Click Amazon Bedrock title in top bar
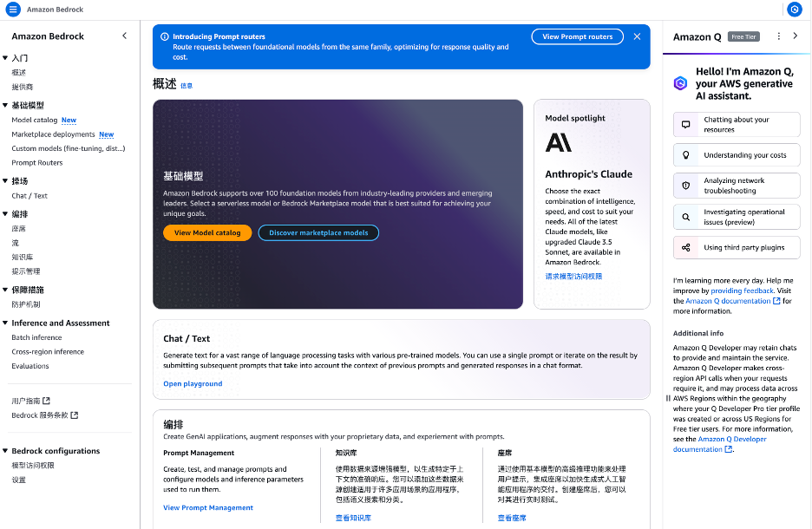The image size is (812, 529). coord(55,10)
